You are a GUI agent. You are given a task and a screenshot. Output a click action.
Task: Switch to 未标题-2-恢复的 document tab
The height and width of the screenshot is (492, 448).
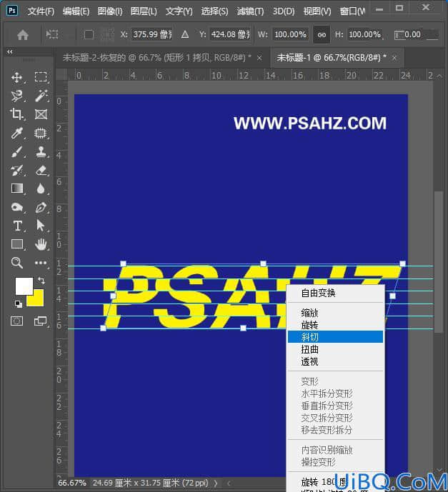tap(157, 57)
